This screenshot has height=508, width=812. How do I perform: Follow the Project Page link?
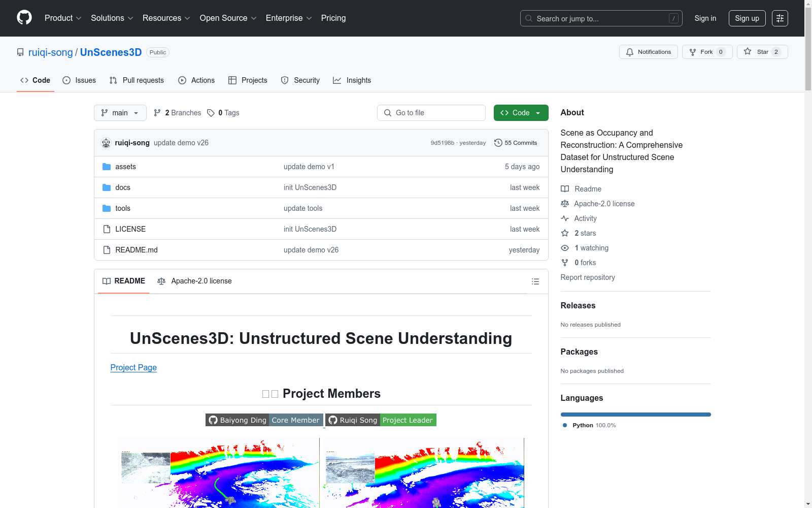133,367
